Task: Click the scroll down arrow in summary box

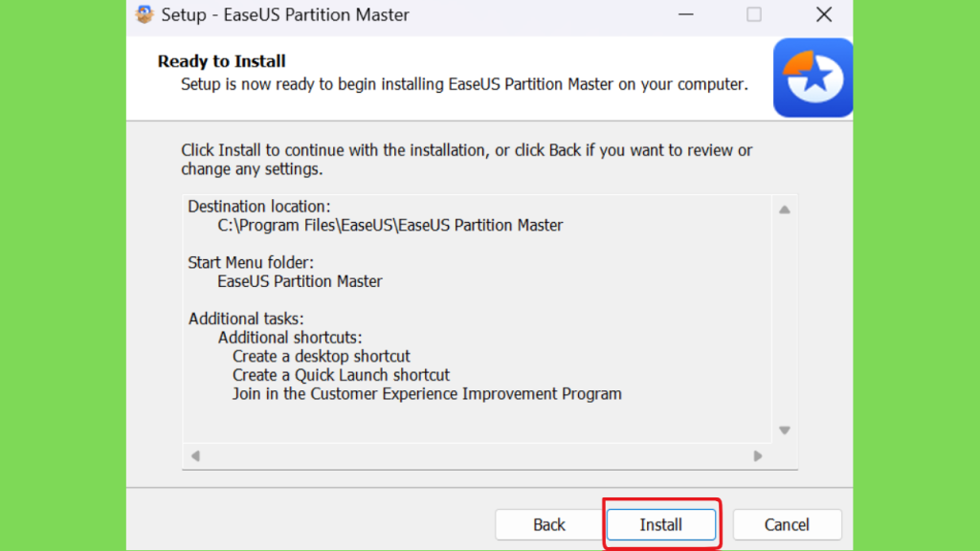Action: [785, 430]
